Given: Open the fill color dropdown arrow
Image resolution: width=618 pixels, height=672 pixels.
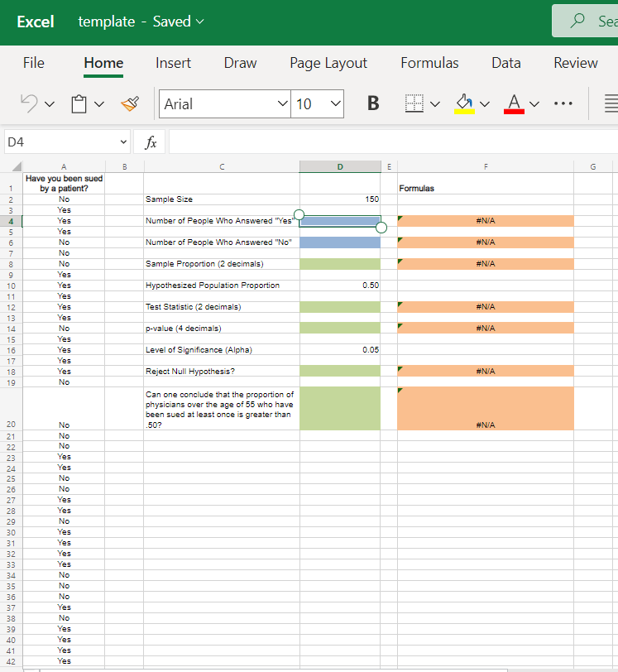Looking at the screenshot, I should click(485, 103).
